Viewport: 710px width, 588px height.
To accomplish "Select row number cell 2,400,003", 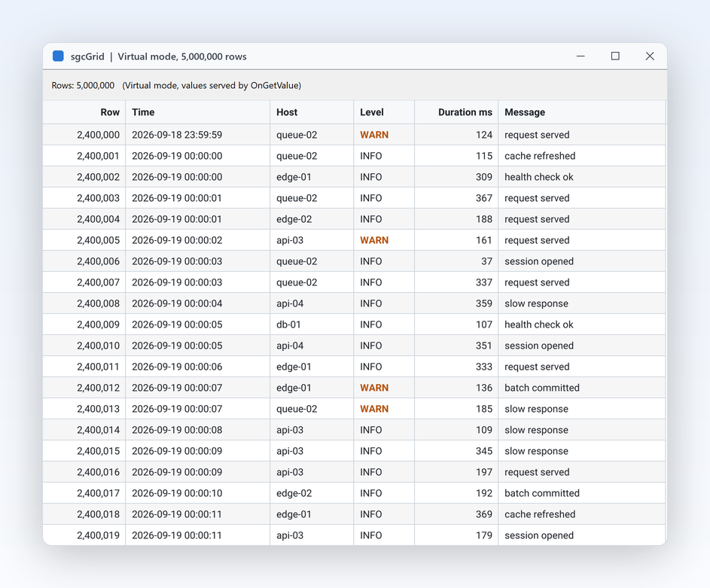I will click(x=84, y=198).
